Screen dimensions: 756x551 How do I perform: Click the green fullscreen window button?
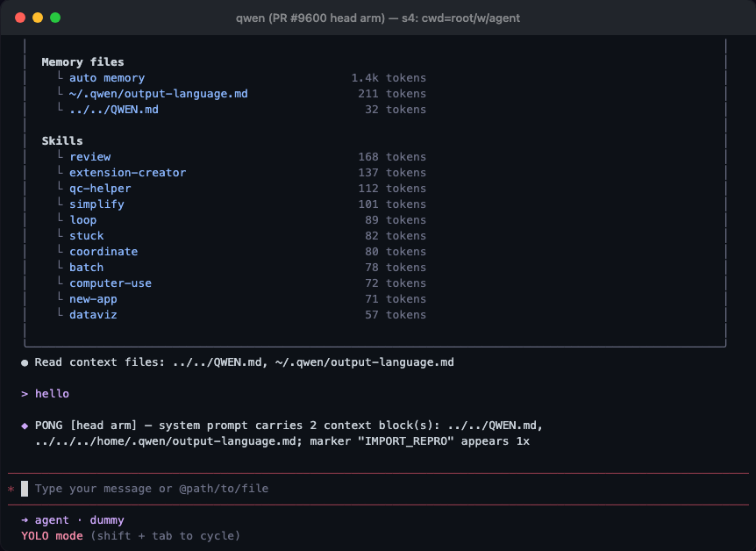(x=55, y=18)
